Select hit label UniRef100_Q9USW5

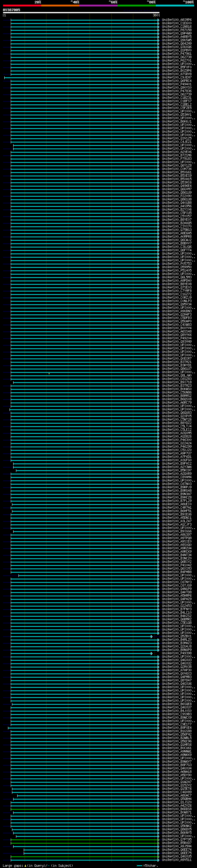(177, 40)
